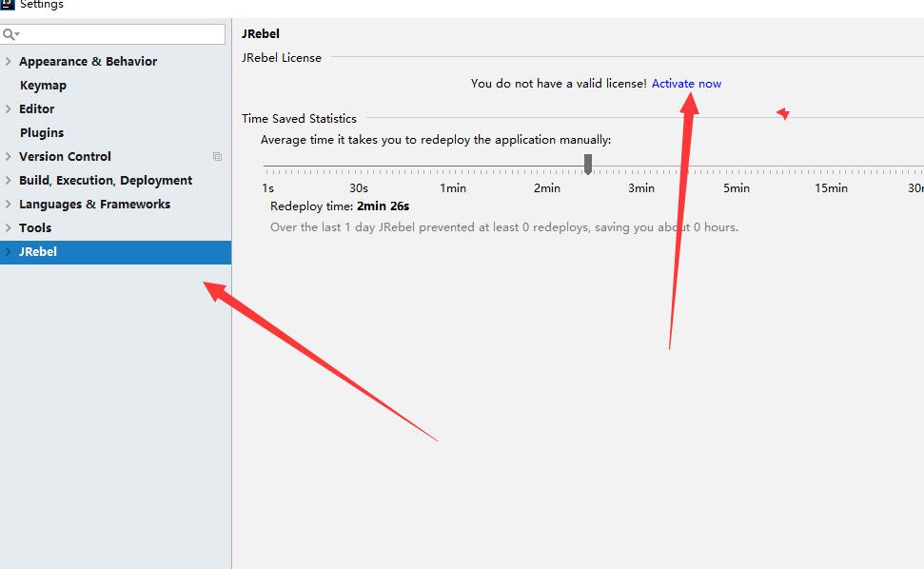The image size is (924, 569).
Task: Select the Editor category
Action: [36, 109]
